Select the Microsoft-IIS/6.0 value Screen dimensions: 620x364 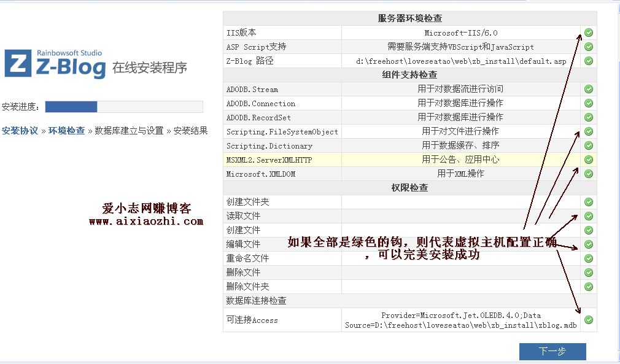(x=461, y=33)
